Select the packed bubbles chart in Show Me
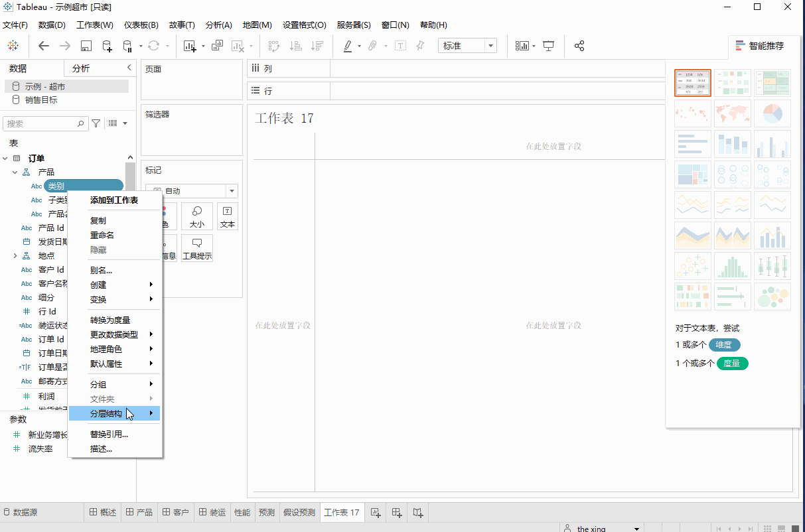Image resolution: width=805 pixels, height=532 pixels. [772, 297]
